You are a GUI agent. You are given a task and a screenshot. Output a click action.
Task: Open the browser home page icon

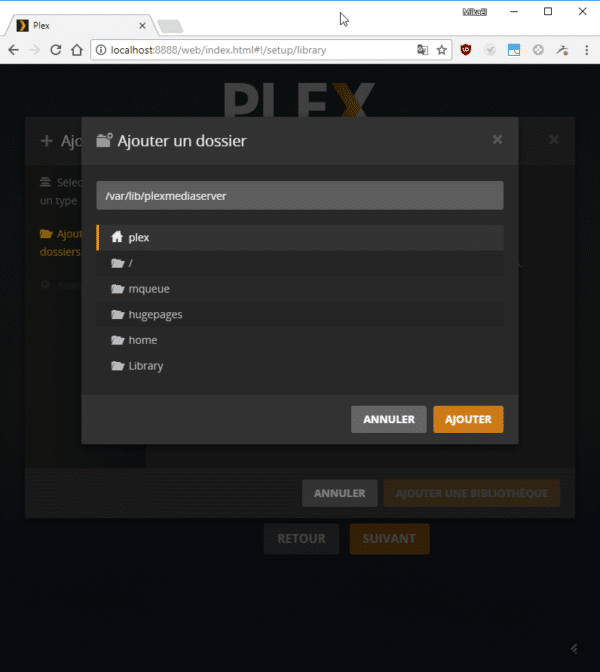[77, 50]
